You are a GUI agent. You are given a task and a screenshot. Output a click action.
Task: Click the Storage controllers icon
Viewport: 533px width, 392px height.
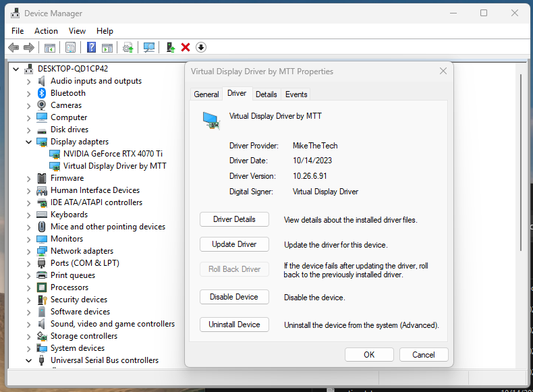[x=41, y=336]
